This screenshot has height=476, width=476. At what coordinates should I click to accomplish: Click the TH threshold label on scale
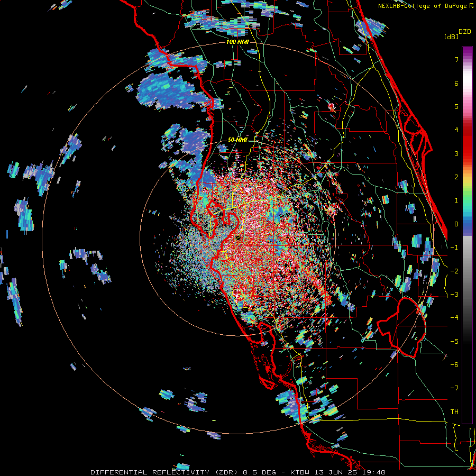tap(454, 412)
